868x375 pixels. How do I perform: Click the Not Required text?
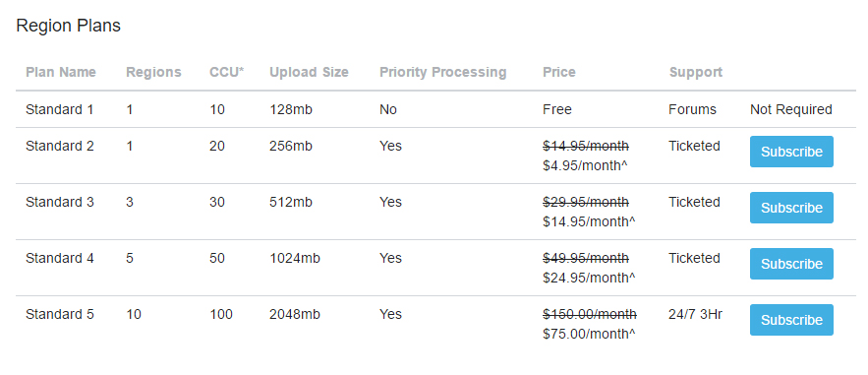tap(791, 109)
